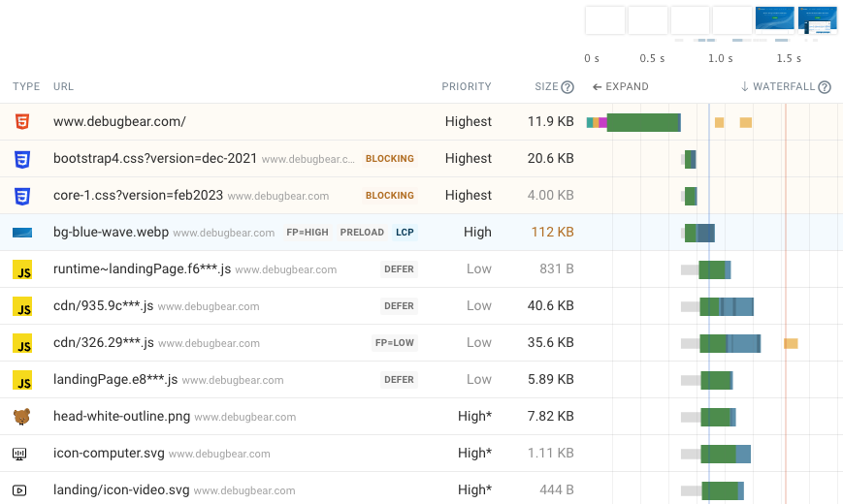Click the orange marker on cdn/326.29***.js waterfall
Screen dimensions: 843x504
click(x=791, y=343)
